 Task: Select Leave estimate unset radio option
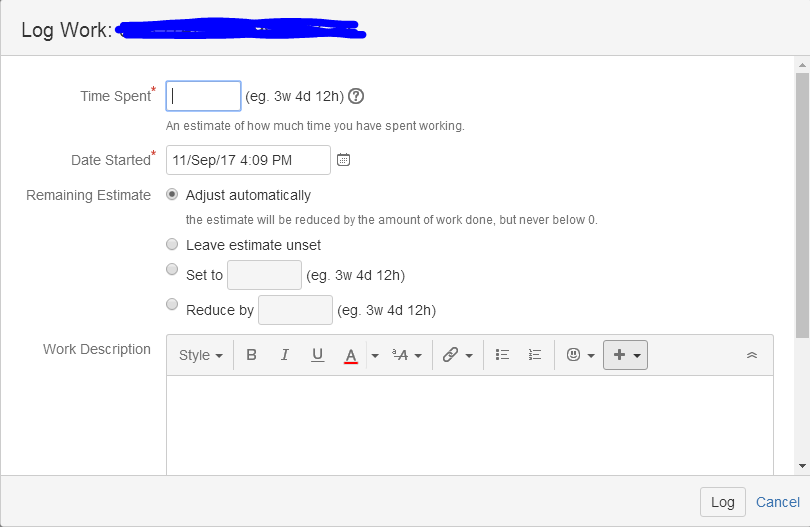click(172, 244)
